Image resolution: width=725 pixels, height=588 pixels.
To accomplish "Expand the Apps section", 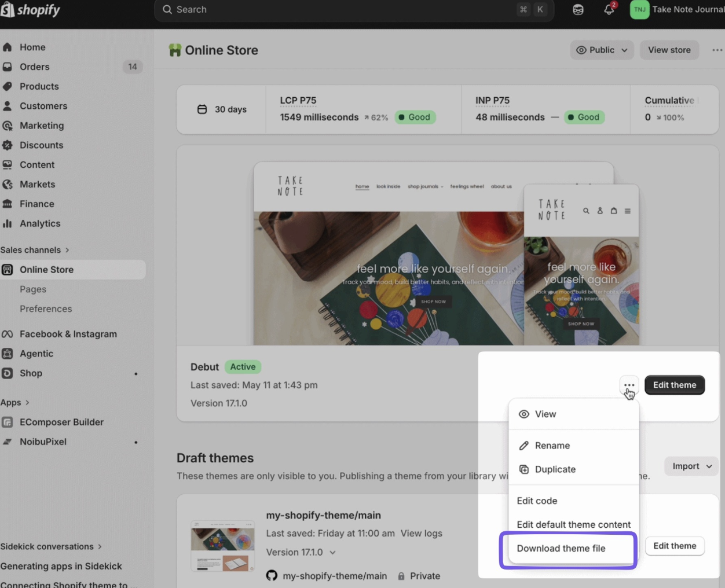I will tap(14, 403).
